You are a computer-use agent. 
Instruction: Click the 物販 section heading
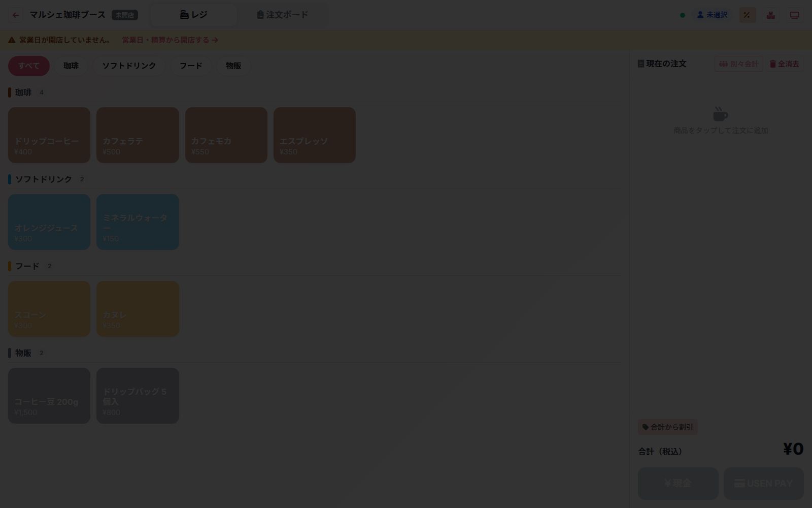point(23,353)
